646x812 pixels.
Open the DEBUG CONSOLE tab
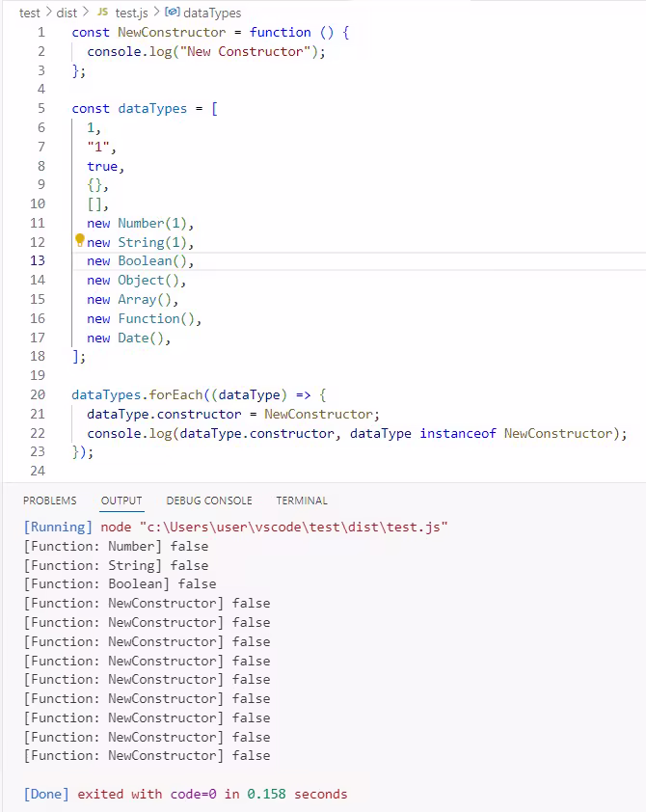click(208, 501)
